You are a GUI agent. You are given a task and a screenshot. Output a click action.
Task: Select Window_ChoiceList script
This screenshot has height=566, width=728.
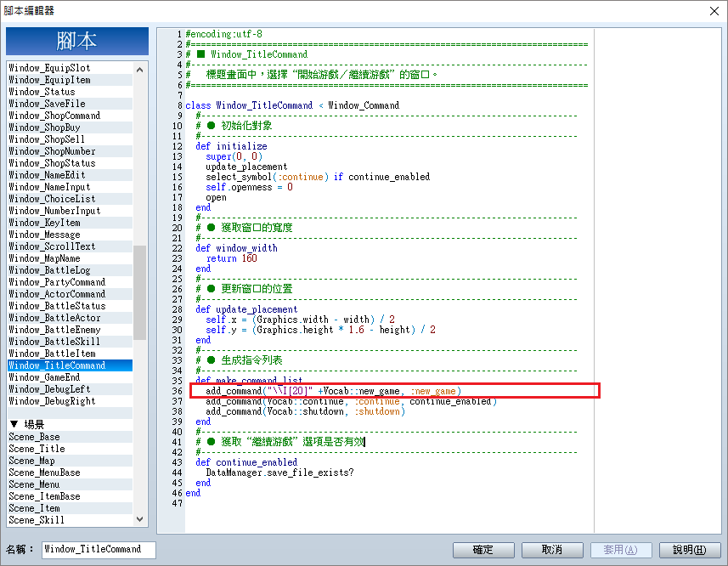[x=71, y=199]
